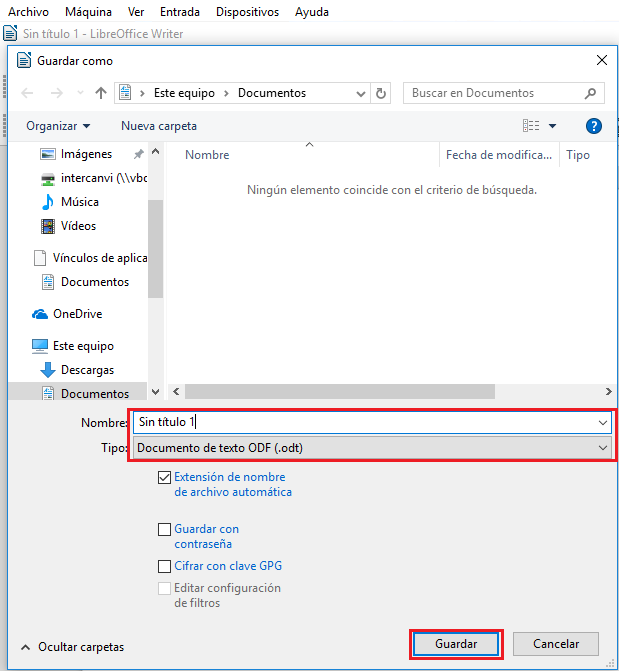Viewport: 619px width, 671px height.
Task: Expand the Organizar dropdown menu
Action: [x=58, y=126]
